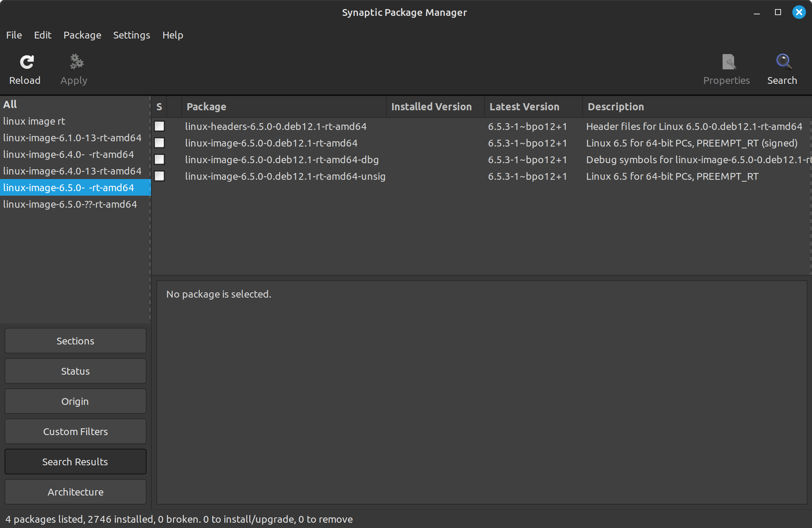The height and width of the screenshot is (528, 812).
Task: Select All in the search list
Action: pos(75,104)
